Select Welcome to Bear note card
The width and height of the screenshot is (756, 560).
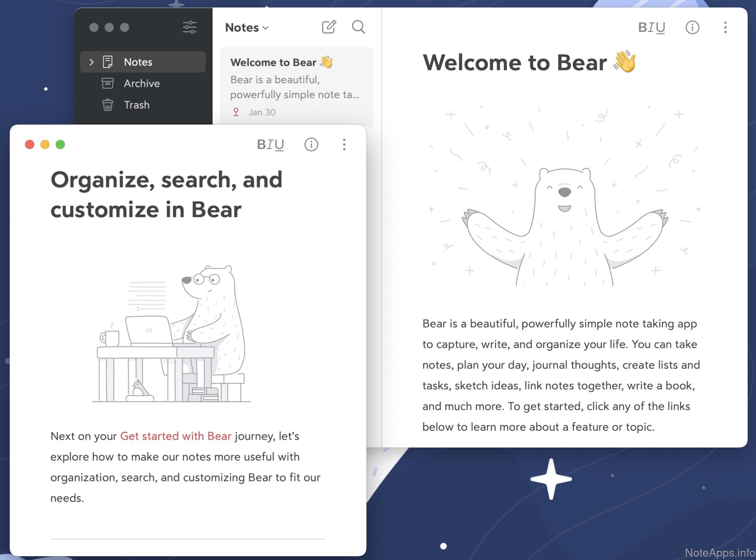click(x=296, y=86)
